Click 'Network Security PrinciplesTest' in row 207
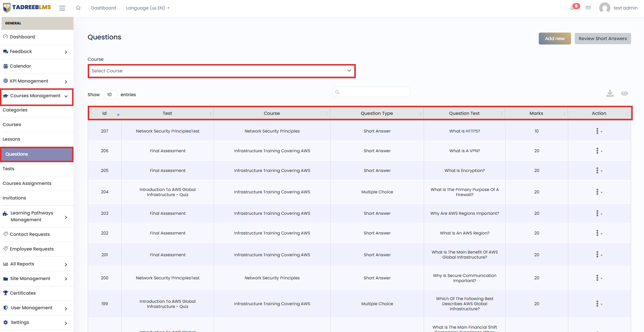 (x=167, y=131)
